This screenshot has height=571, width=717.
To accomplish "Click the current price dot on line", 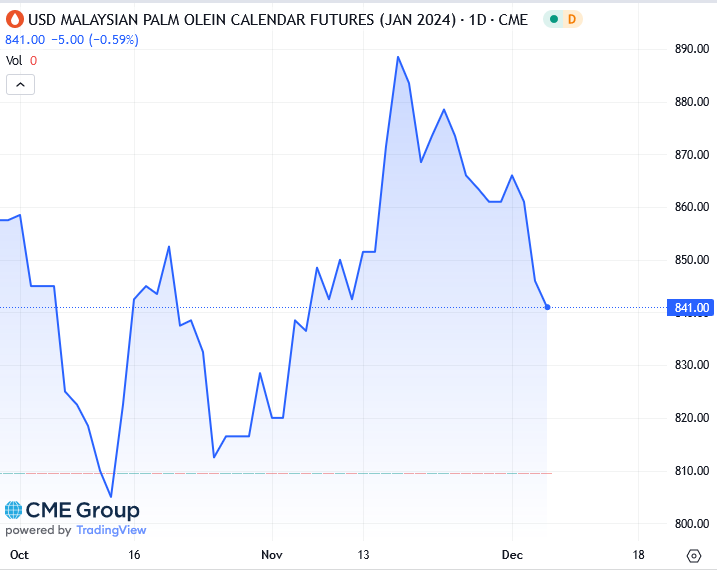I will pyautogui.click(x=547, y=307).
